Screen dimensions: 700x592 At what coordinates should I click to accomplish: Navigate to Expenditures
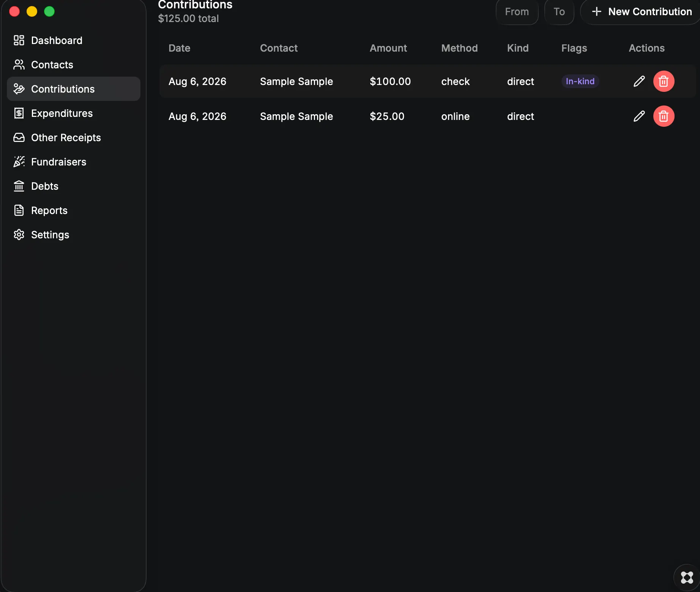click(x=74, y=113)
